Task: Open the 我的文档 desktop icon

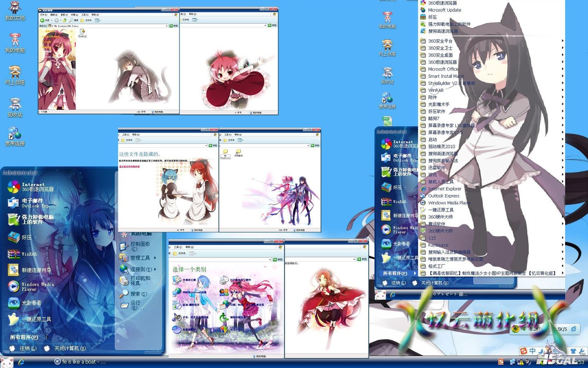Action: pyautogui.click(x=15, y=11)
